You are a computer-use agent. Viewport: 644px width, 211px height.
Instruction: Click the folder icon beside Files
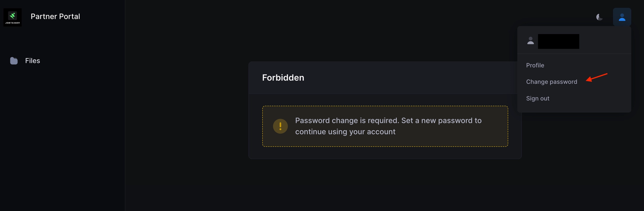(x=14, y=61)
